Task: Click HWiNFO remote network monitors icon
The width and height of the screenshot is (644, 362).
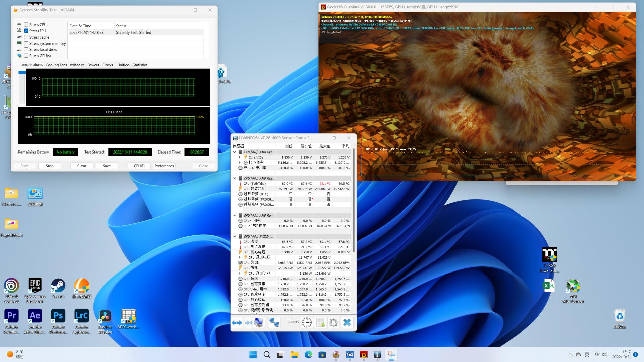Action: tap(274, 323)
